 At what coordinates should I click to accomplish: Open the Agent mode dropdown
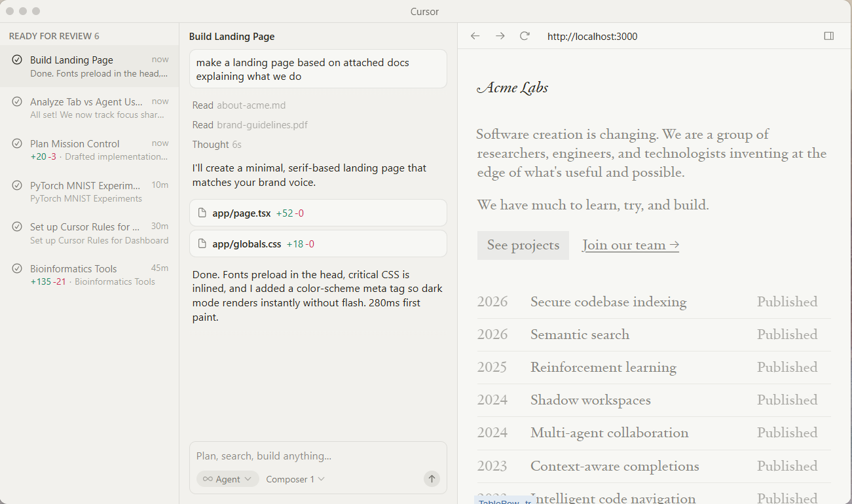(x=227, y=478)
